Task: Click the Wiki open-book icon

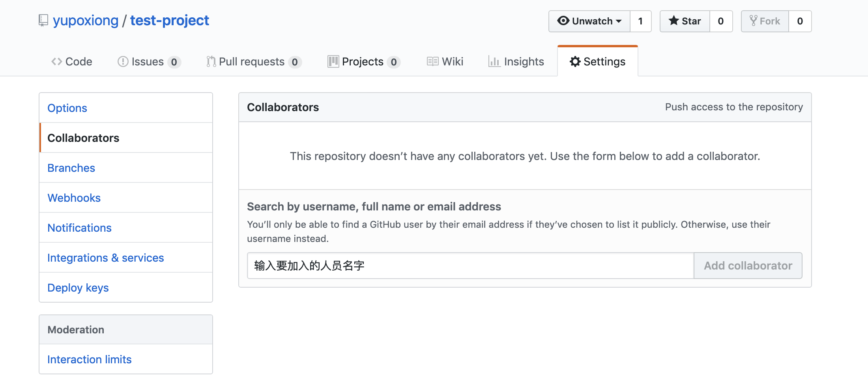Action: click(x=433, y=61)
